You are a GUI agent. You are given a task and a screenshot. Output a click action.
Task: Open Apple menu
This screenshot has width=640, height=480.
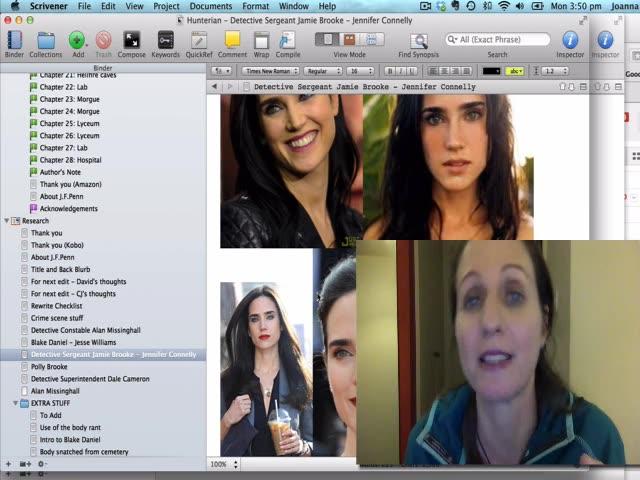point(15,6)
